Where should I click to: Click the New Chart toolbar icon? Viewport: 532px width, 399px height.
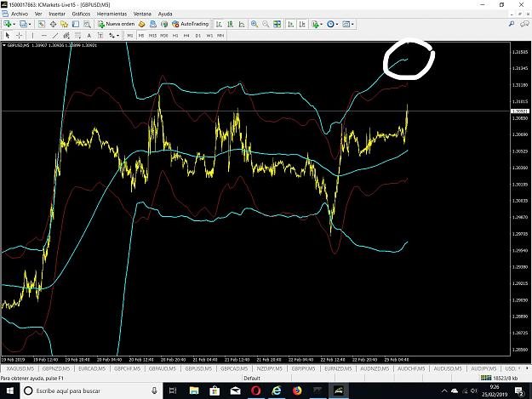(x=7, y=24)
